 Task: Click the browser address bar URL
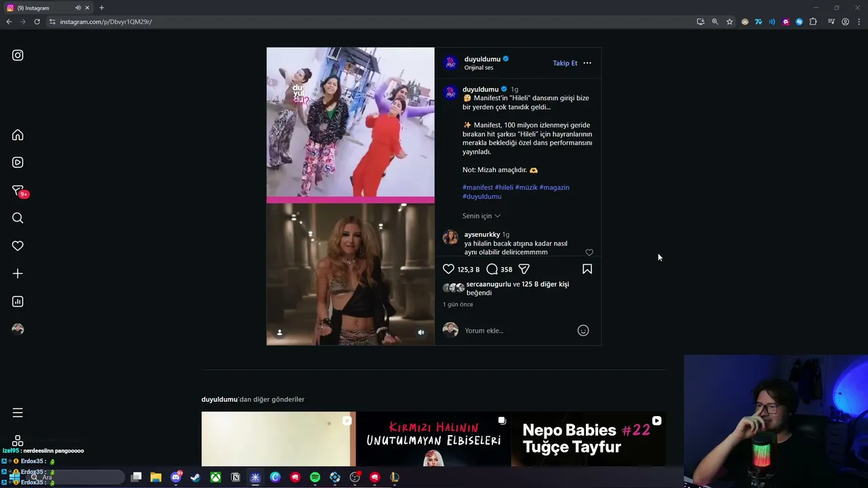(x=106, y=22)
